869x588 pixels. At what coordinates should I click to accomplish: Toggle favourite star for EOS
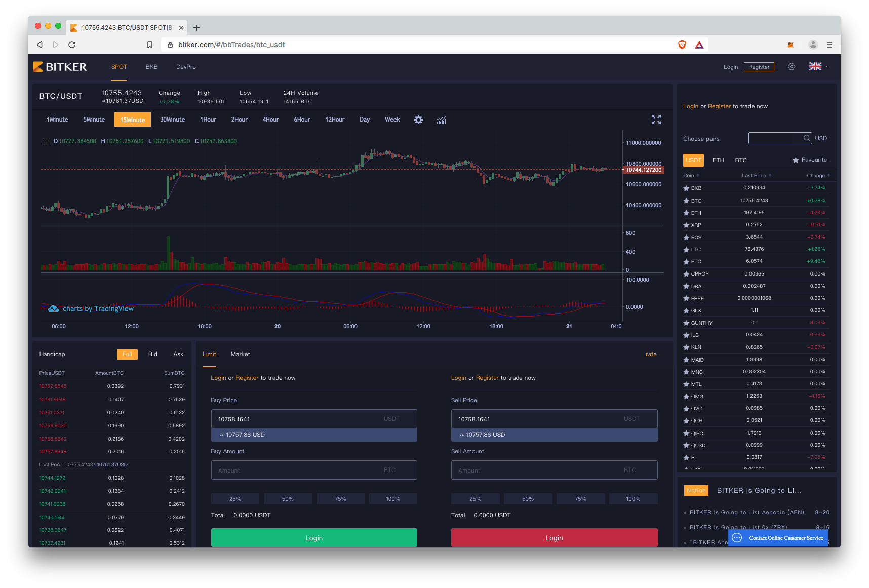686,237
